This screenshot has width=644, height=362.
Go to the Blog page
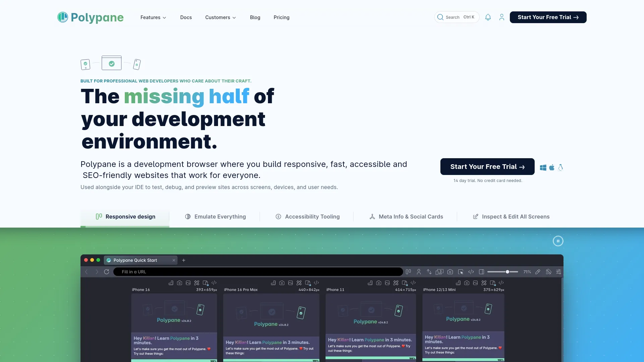click(x=255, y=17)
